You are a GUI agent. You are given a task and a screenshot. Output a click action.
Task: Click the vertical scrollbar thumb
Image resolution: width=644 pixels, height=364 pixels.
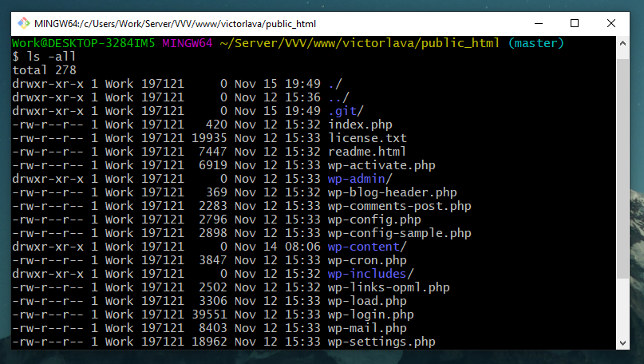[622, 168]
